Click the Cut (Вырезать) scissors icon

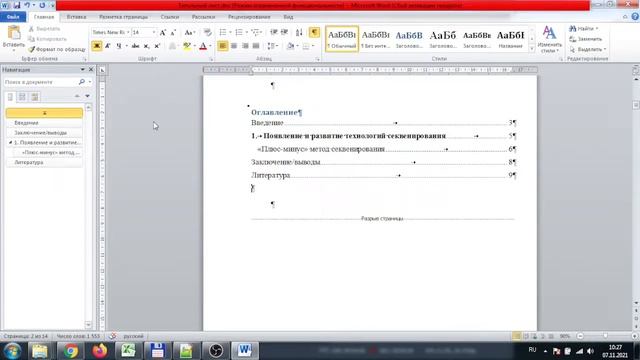click(x=31, y=29)
